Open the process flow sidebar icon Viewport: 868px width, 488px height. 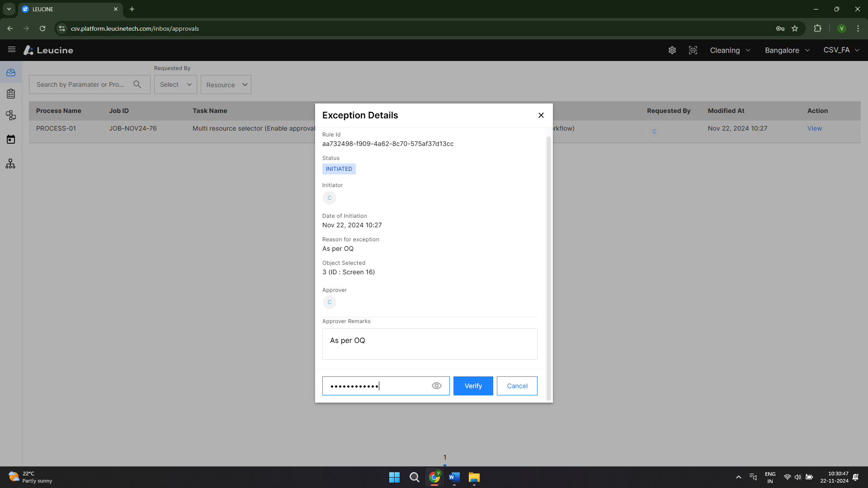click(x=11, y=115)
